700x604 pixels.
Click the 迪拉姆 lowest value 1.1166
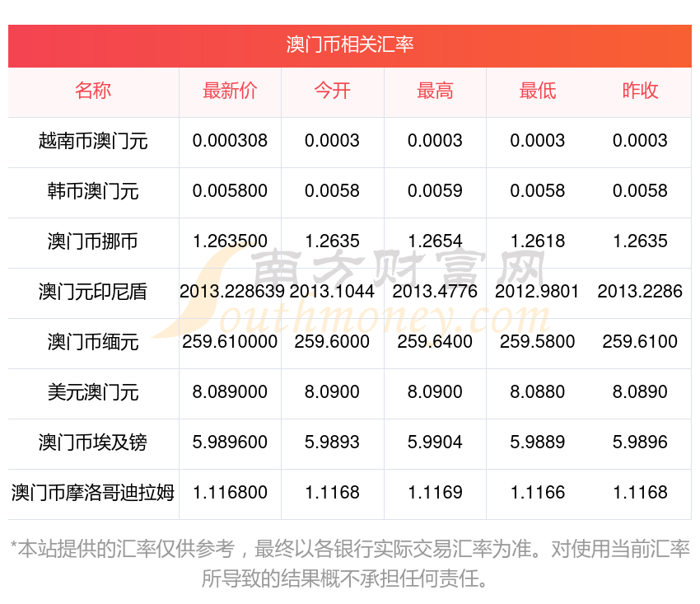pyautogui.click(x=538, y=492)
